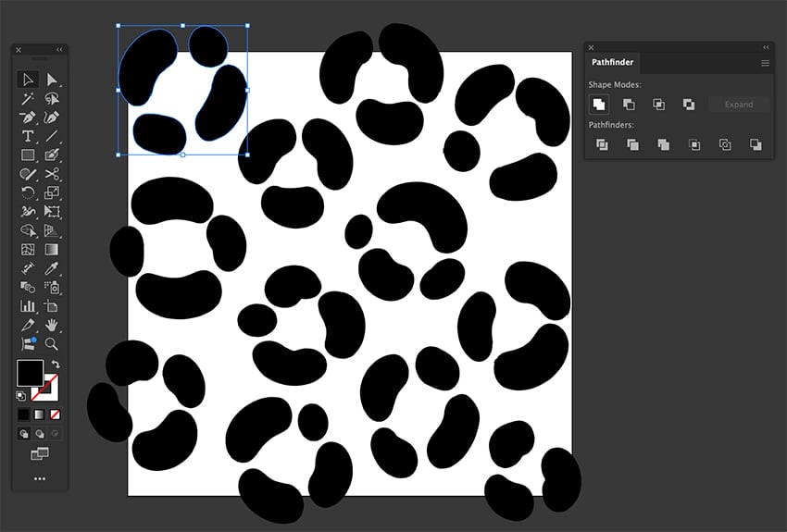787x532 pixels.
Task: Close the Pathfinder panel
Action: point(592,47)
